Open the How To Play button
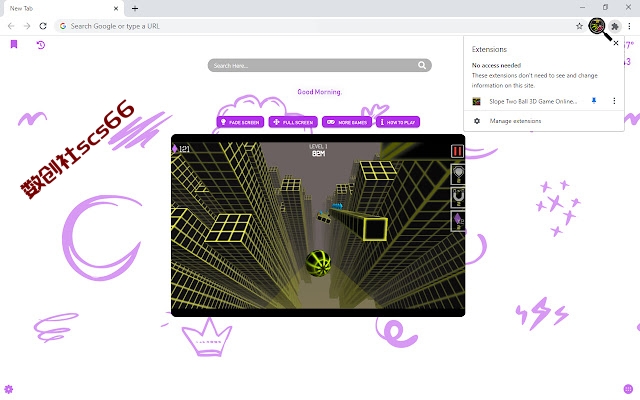 coord(398,122)
